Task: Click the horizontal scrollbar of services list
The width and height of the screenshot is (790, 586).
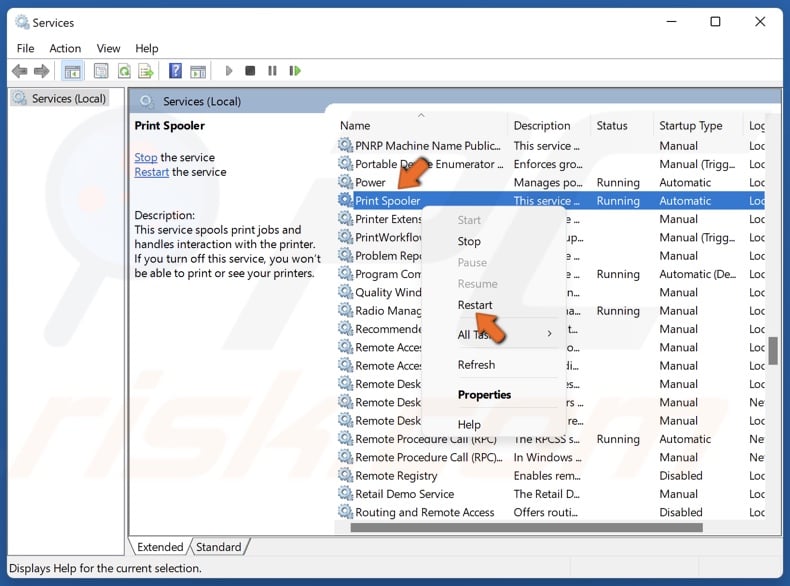Action: click(x=526, y=528)
